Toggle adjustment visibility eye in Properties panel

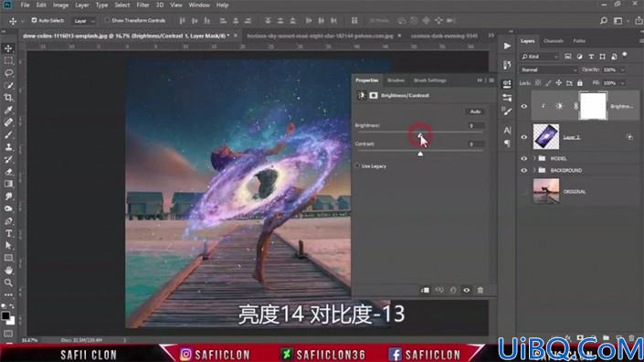pyautogui.click(x=467, y=290)
